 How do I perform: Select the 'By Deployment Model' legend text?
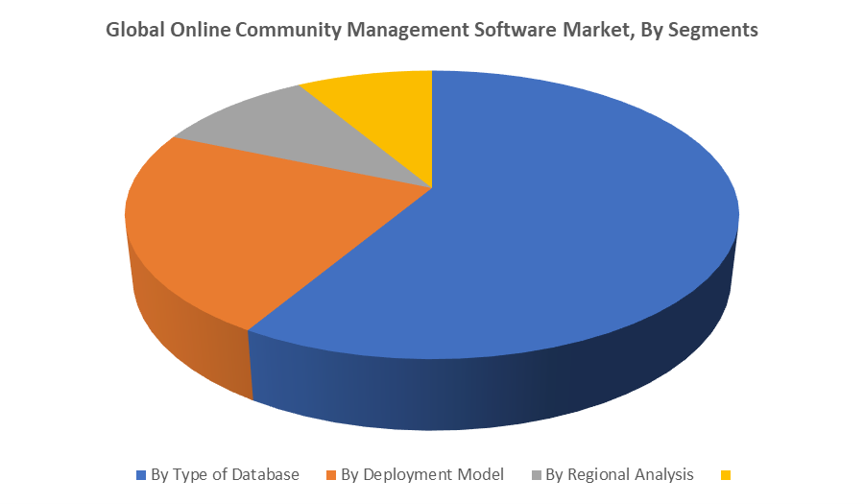(422, 474)
